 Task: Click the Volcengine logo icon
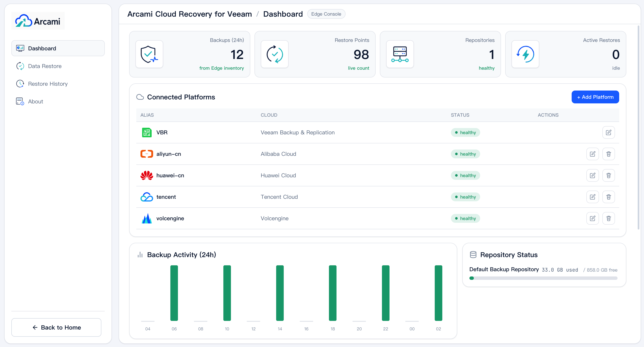147,218
